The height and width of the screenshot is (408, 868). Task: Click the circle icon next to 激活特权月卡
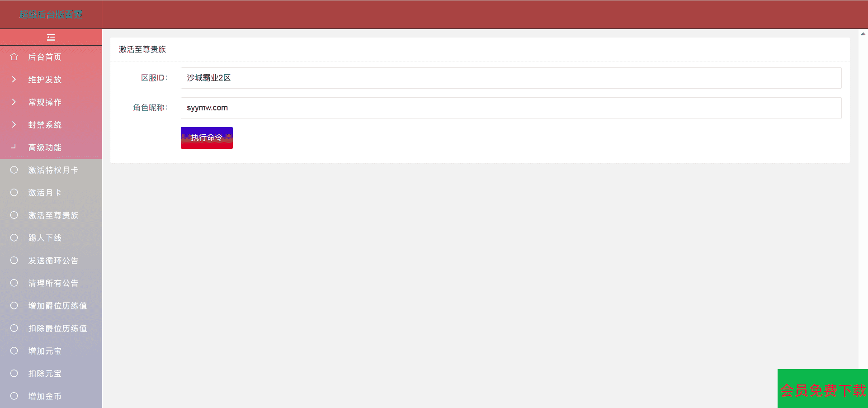14,170
